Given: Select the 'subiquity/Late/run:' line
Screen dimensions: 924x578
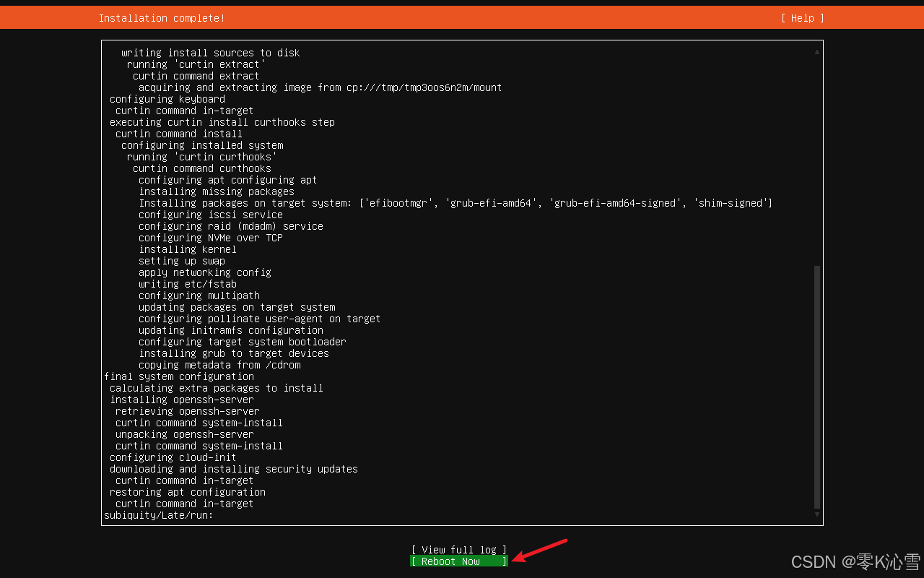Looking at the screenshot, I should click(159, 515).
